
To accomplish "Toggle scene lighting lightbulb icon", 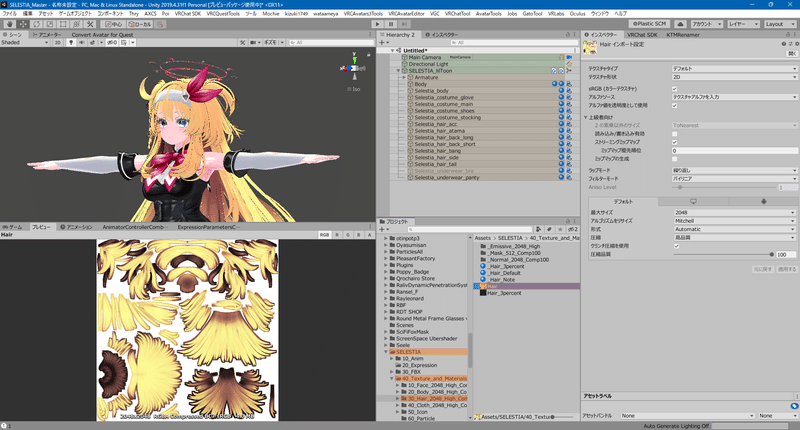I will point(71,42).
